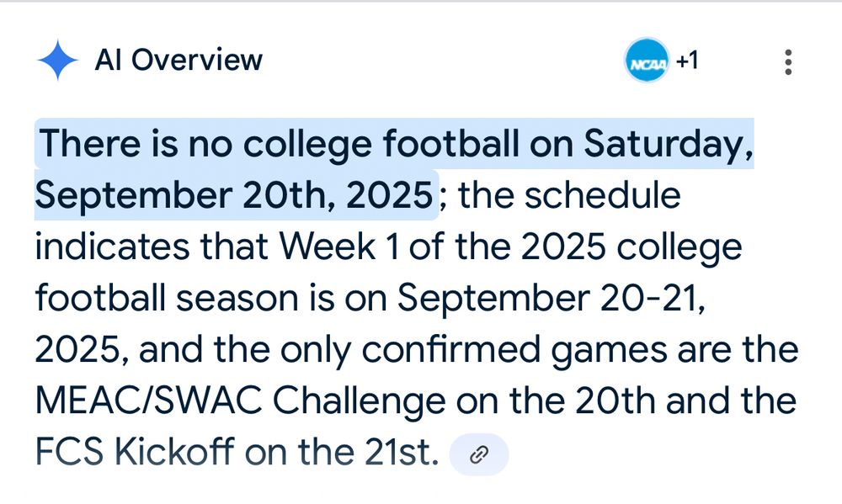Image resolution: width=842 pixels, height=504 pixels.
Task: Click the 'AI Overview' heading text
Action: click(x=179, y=61)
